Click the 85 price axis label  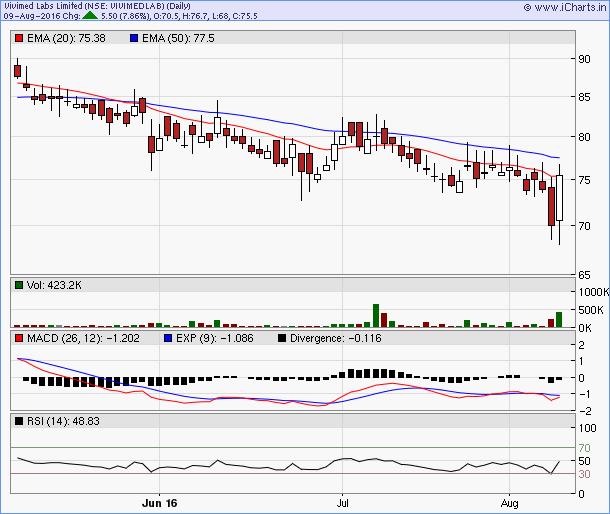[x=584, y=97]
